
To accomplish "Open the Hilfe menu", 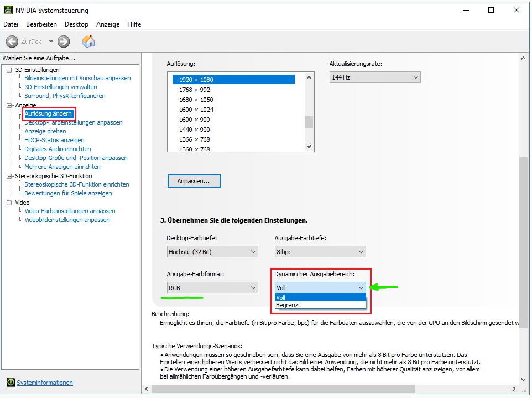I will 134,24.
